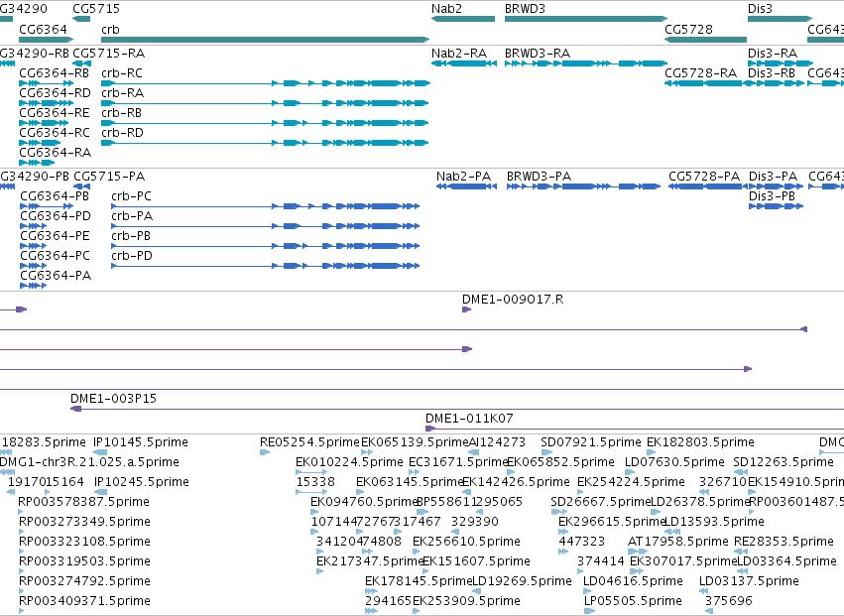This screenshot has width=844, height=616.
Task: Select the crb-PA protein label
Action: pyautogui.click(x=132, y=216)
